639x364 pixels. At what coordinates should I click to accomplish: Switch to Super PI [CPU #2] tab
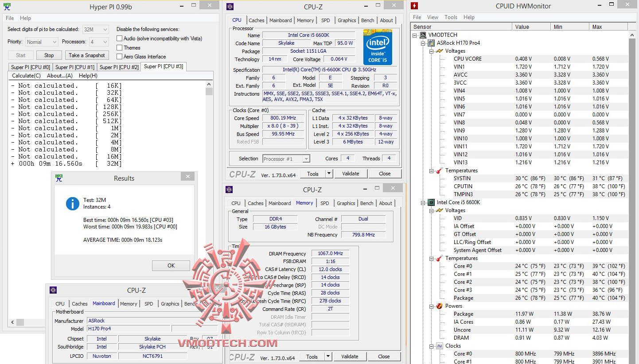(119, 67)
